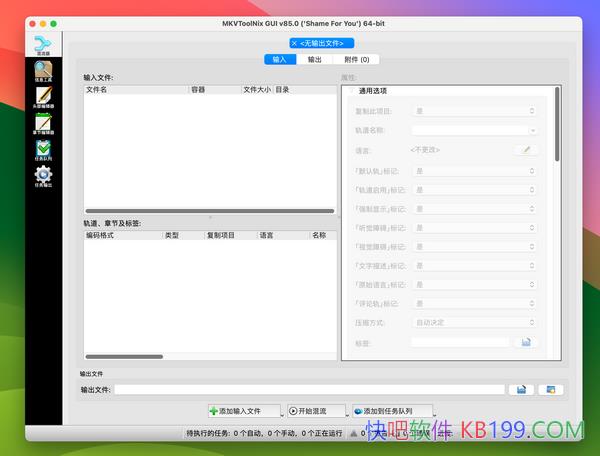Open the 轨道名称 combo box
The image size is (600, 456).
coord(476,130)
